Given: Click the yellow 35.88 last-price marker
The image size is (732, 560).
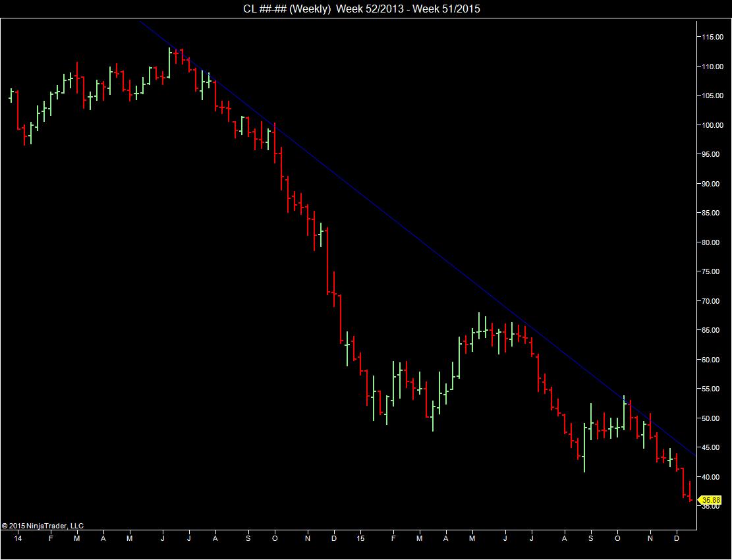Looking at the screenshot, I should point(710,500).
